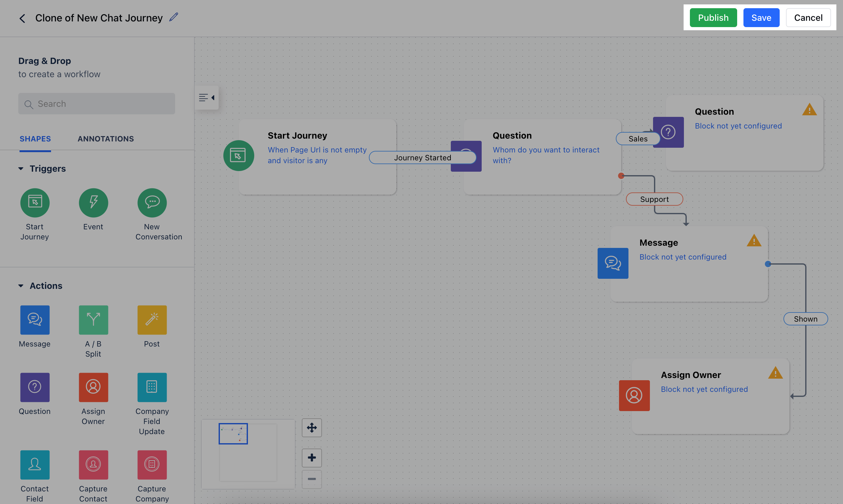The image size is (843, 504).
Task: Pick the Contact Field shape
Action: pyautogui.click(x=35, y=465)
